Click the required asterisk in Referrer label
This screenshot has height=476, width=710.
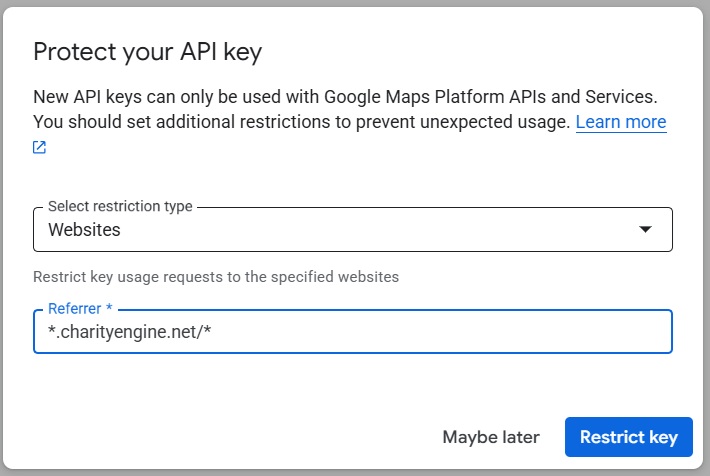(x=109, y=309)
